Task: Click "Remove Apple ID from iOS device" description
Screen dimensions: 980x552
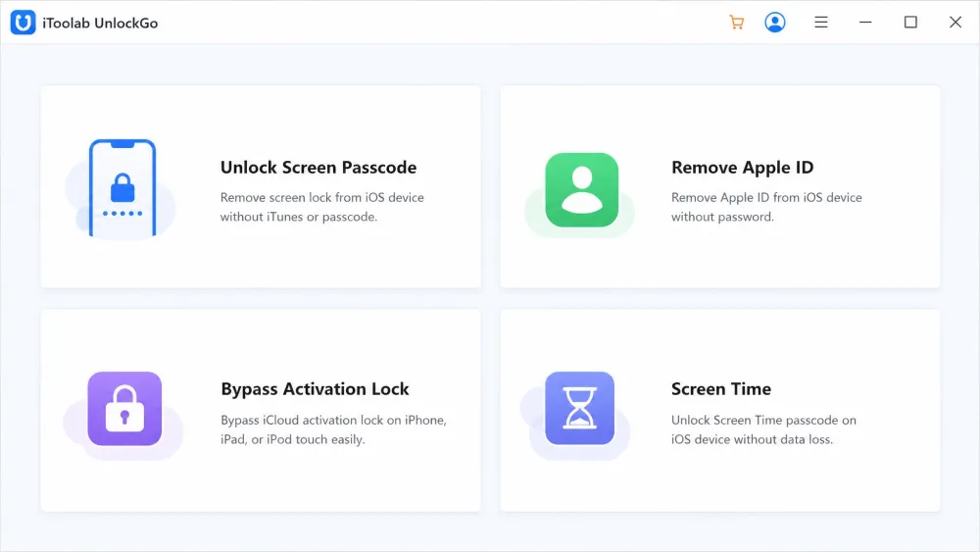Action: (766, 197)
